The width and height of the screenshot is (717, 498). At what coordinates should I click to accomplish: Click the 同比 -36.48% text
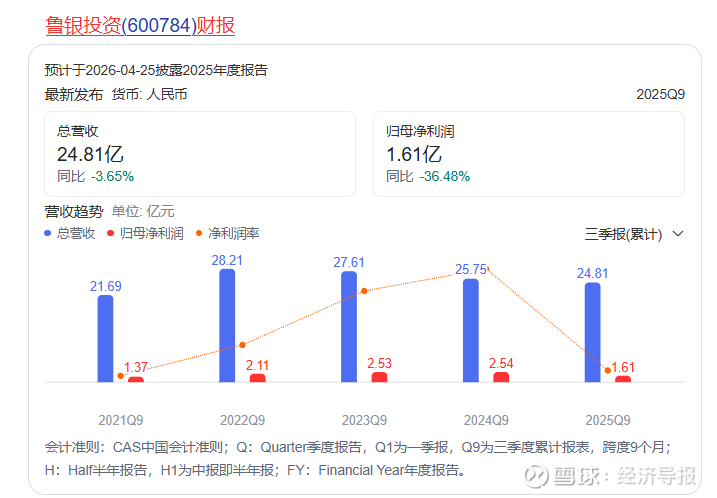click(x=428, y=176)
